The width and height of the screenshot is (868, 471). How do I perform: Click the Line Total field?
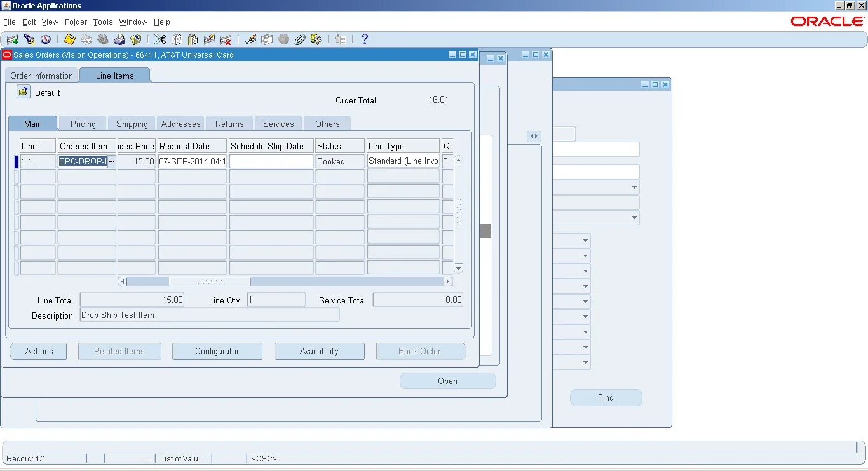pos(132,300)
